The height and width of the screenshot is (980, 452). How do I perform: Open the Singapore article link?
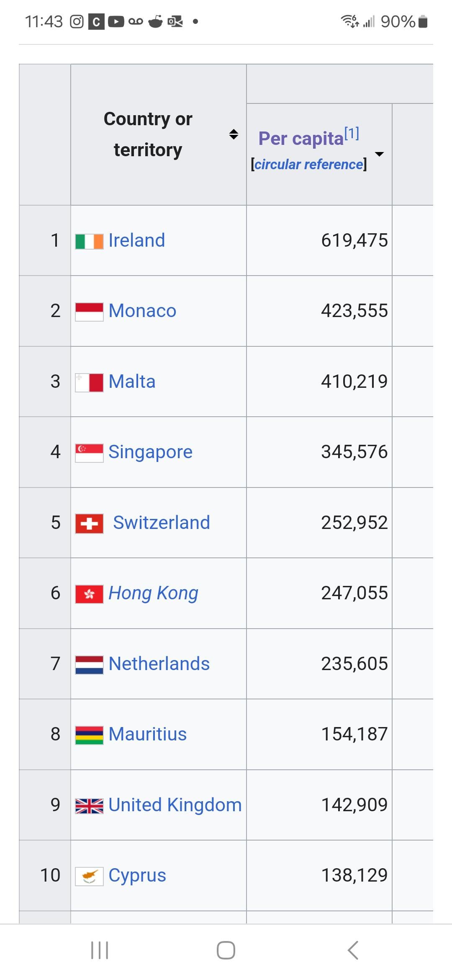(x=150, y=452)
